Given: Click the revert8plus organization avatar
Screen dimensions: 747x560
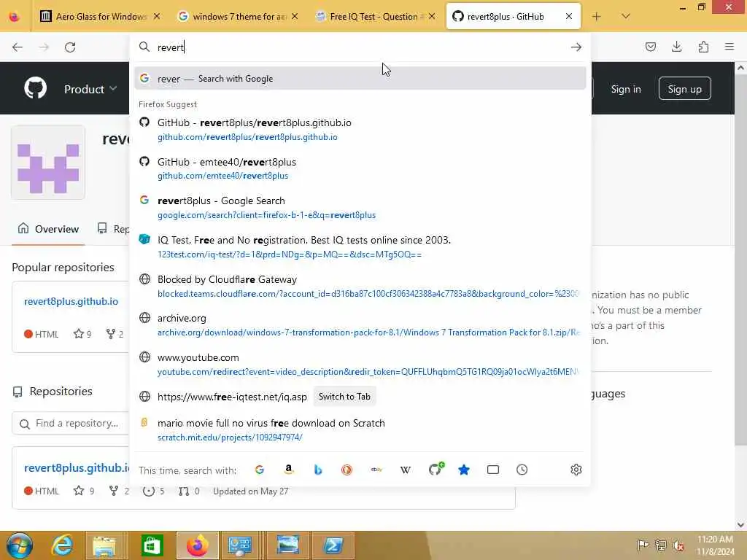Looking at the screenshot, I should point(48,163).
